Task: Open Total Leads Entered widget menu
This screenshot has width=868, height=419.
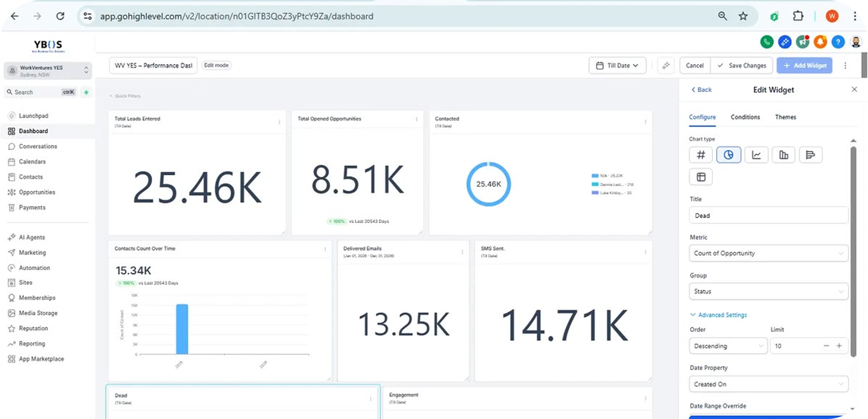Action: pyautogui.click(x=279, y=122)
